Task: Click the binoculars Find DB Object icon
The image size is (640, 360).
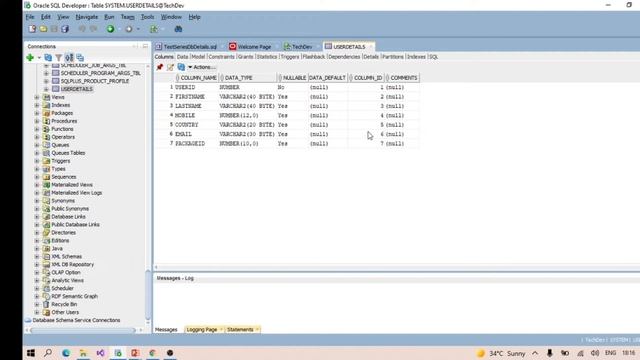Action: click(x=178, y=29)
